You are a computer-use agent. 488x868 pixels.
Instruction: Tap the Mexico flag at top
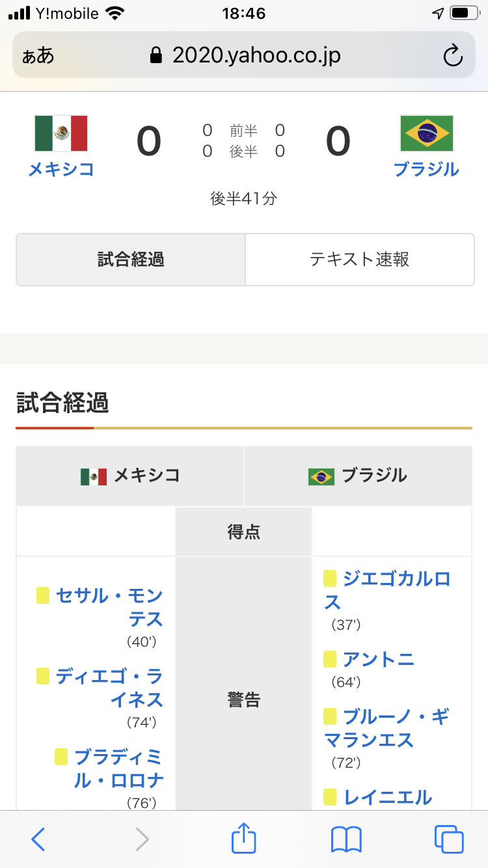(x=61, y=133)
